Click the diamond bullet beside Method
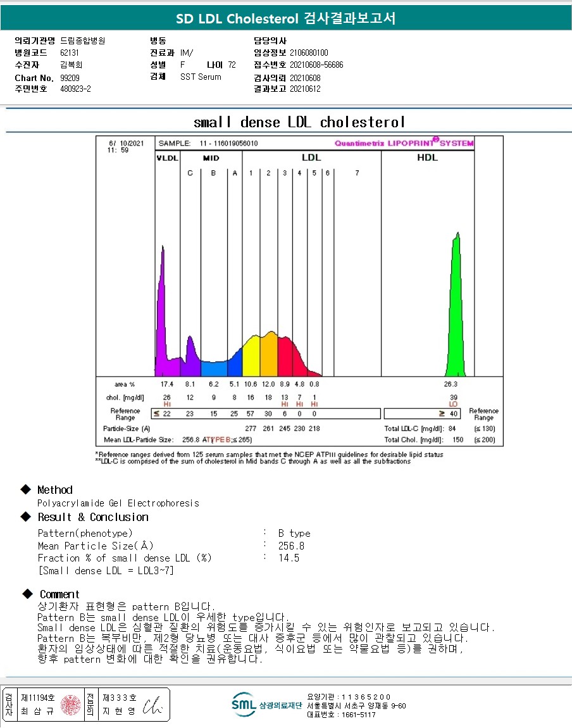The image size is (572, 728). pos(26,489)
